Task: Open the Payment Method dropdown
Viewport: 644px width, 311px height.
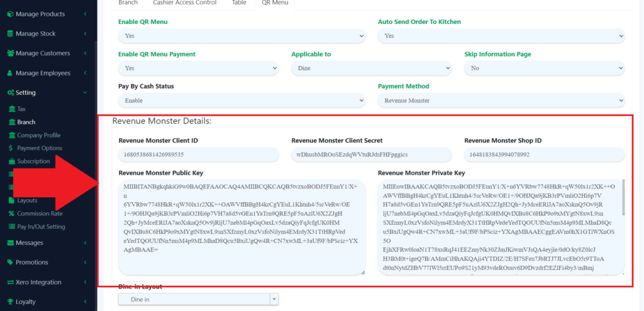Action: pyautogui.click(x=501, y=101)
